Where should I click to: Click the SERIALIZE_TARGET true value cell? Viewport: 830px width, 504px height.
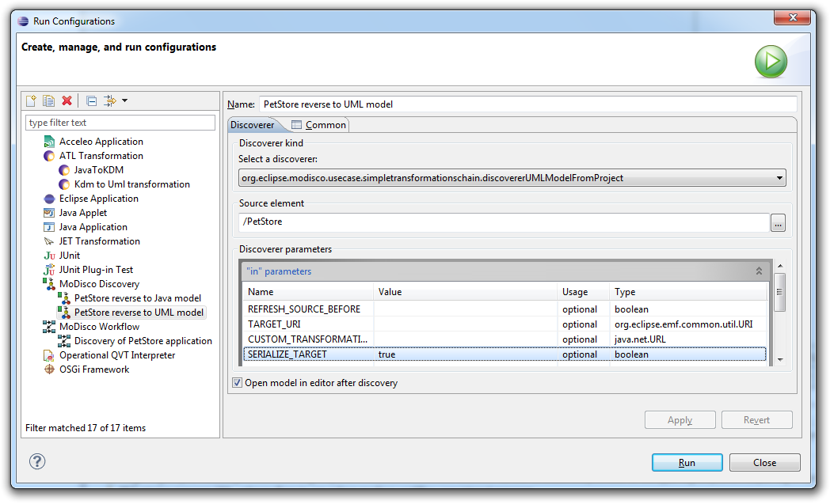click(x=465, y=354)
